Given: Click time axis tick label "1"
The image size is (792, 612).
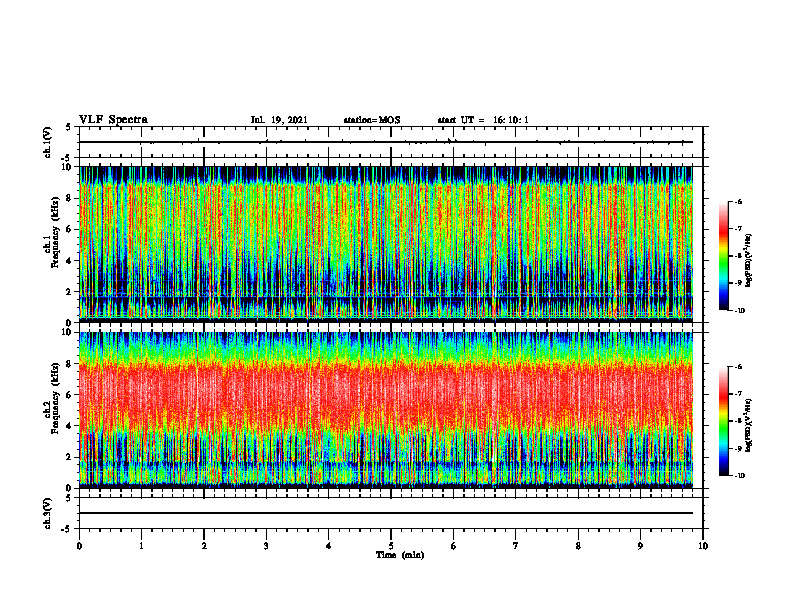Looking at the screenshot, I should click(x=141, y=546).
